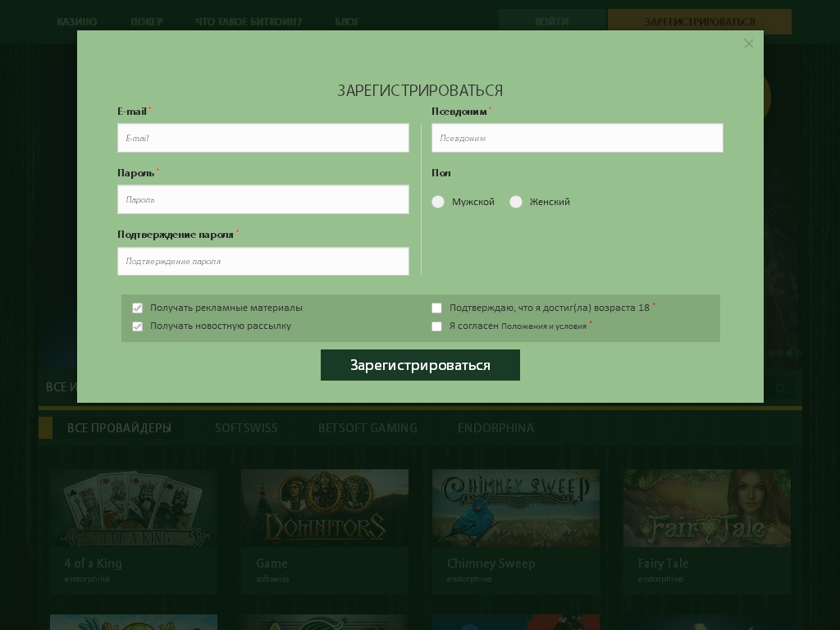The width and height of the screenshot is (840, 630).
Task: Uncheck Получать рекламные материалы checkbox
Action: click(138, 308)
